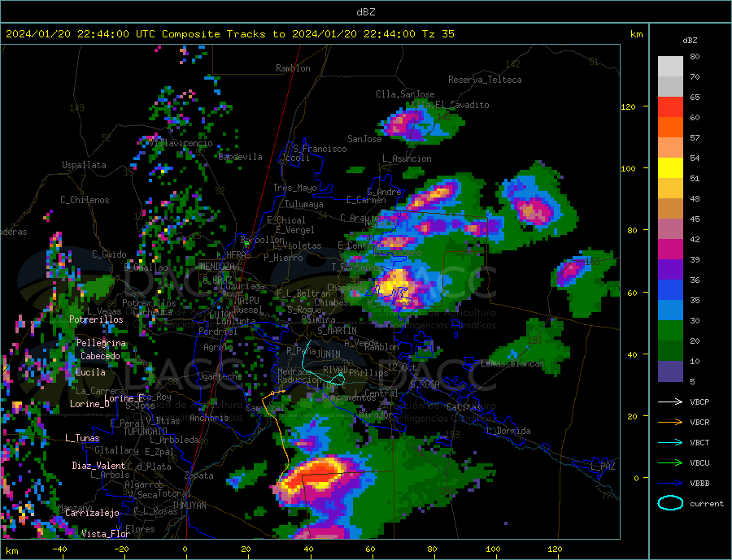Screen dimensions: 732x560
Task: Select the 65 dBZ red color swatch
Action: 670,106
